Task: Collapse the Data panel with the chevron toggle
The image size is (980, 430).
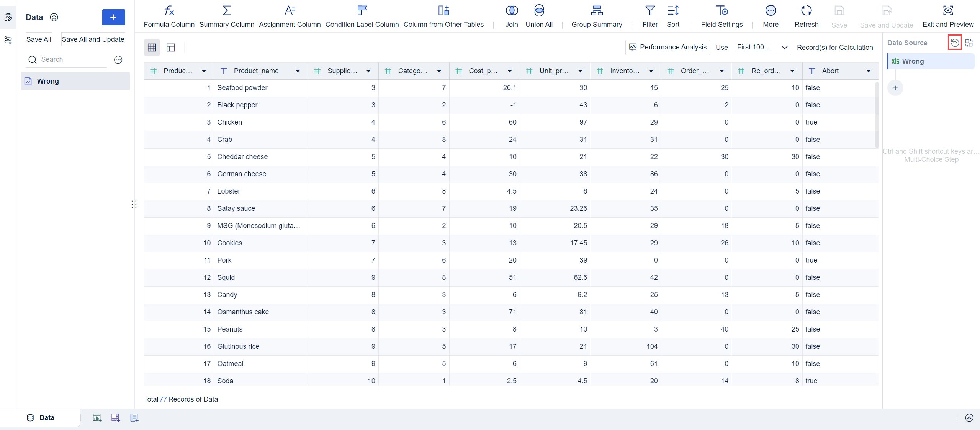Action: tap(54, 17)
